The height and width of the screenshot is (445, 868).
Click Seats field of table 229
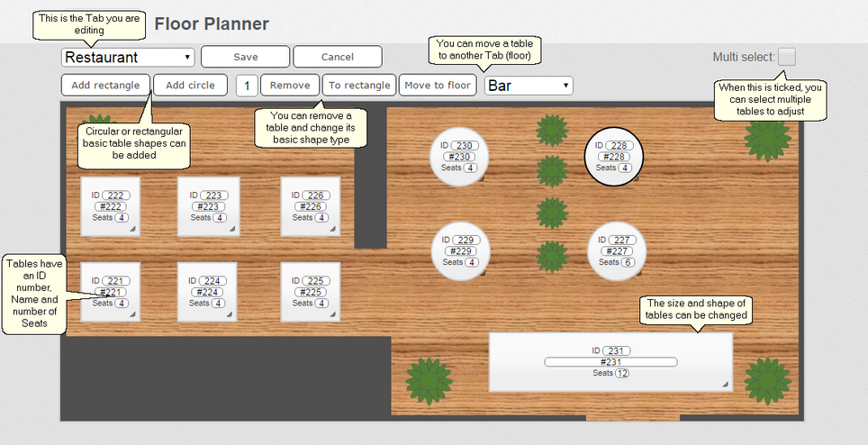472,262
